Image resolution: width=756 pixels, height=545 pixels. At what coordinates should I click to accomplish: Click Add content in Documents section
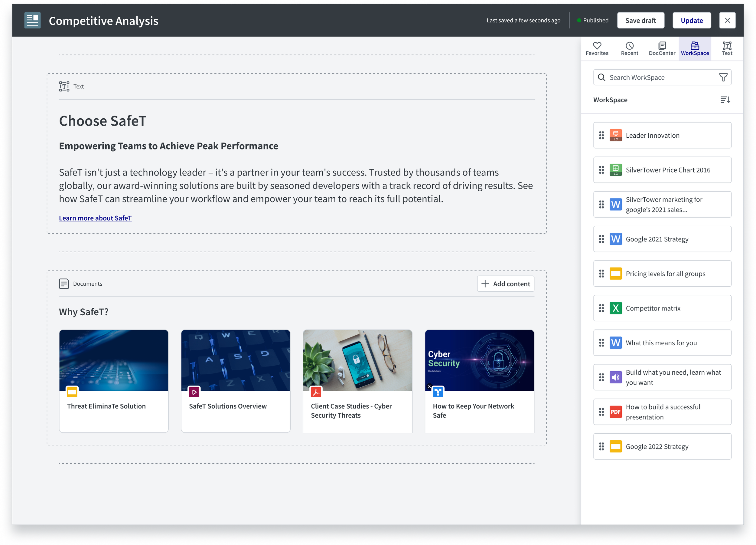coord(505,284)
